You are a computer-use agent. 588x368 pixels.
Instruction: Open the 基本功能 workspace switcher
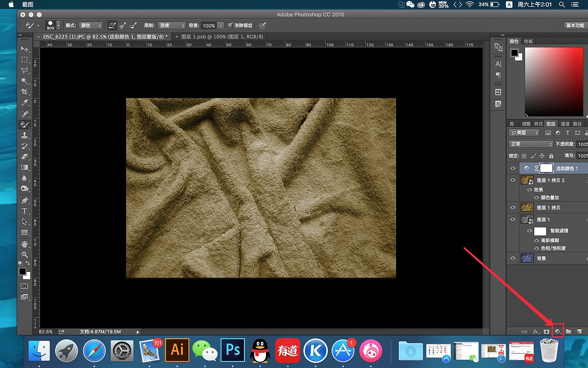click(x=575, y=26)
